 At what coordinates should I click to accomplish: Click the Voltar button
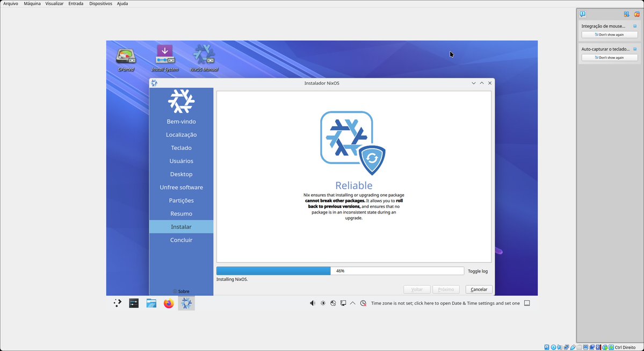pyautogui.click(x=417, y=289)
